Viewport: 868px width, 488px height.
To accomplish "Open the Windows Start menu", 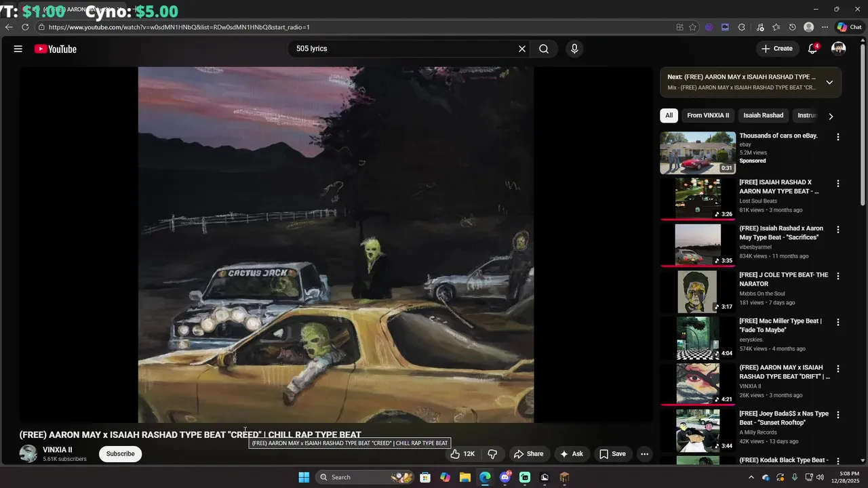I will (304, 477).
